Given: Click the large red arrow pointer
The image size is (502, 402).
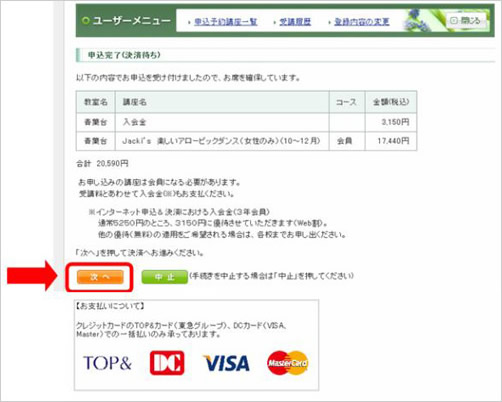Looking at the screenshot, I should 32,276.
